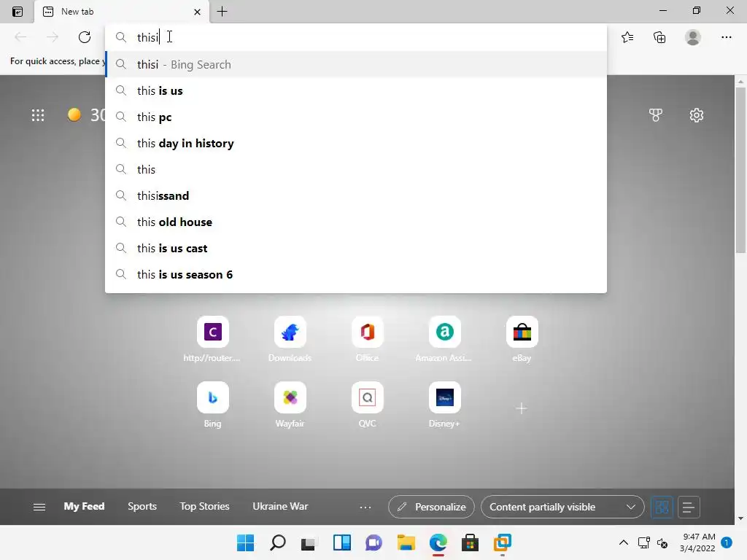747x560 pixels.
Task: Switch to Sports feed tab
Action: coord(142,506)
